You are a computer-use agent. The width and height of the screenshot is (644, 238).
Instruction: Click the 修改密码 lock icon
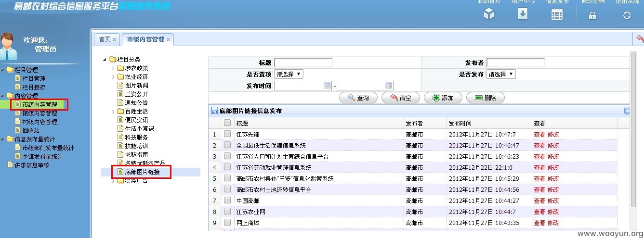[592, 15]
